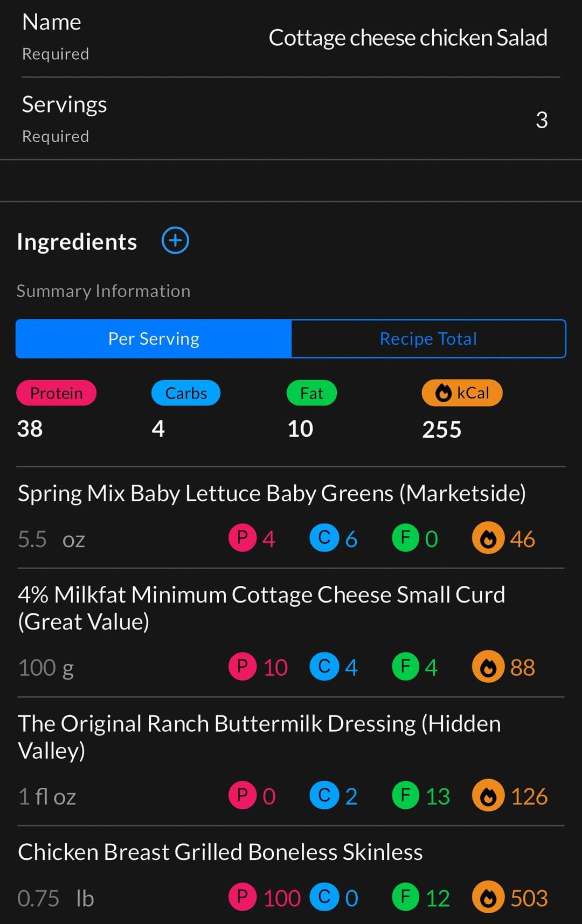Switch to the Per Serving view
582x924 pixels.
tap(154, 339)
